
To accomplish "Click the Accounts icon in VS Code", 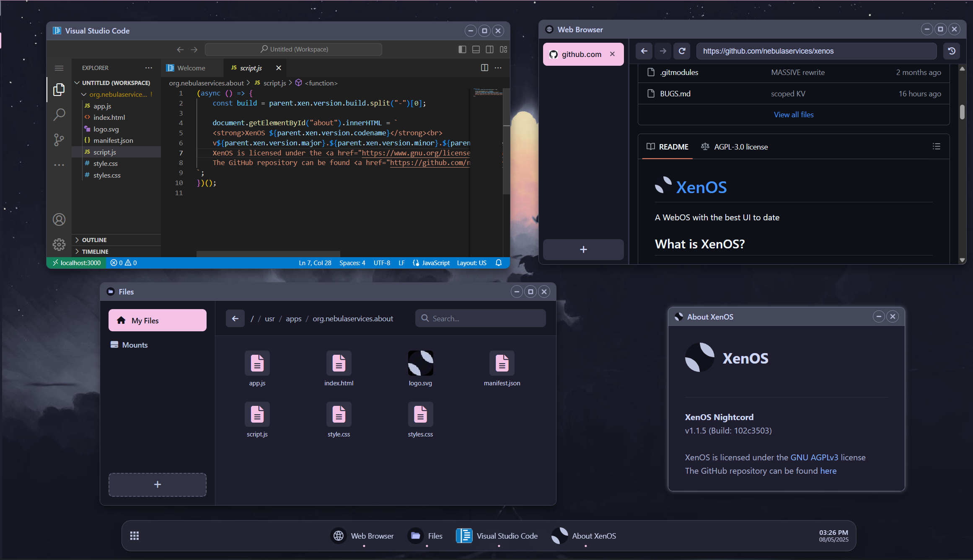I will click(x=59, y=219).
